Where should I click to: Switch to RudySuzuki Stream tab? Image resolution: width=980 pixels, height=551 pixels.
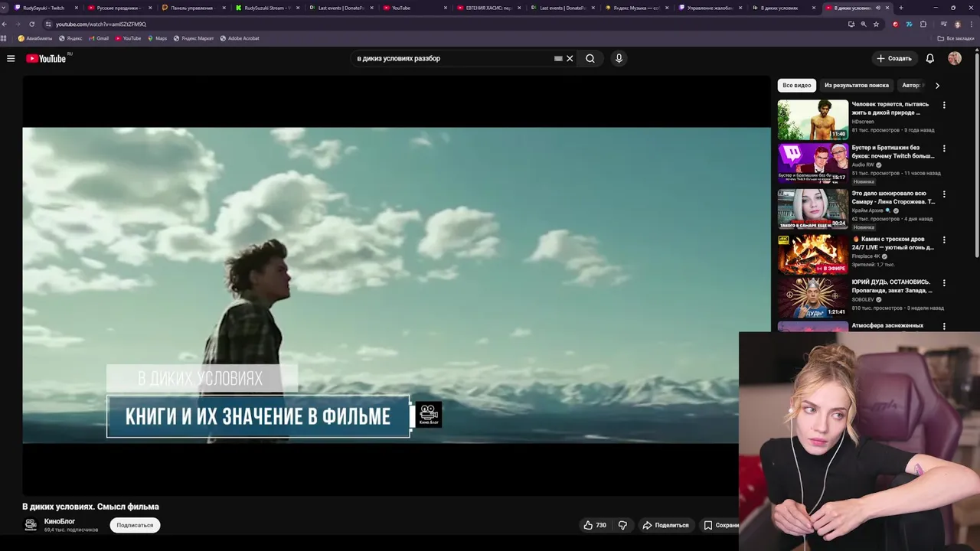[266, 8]
